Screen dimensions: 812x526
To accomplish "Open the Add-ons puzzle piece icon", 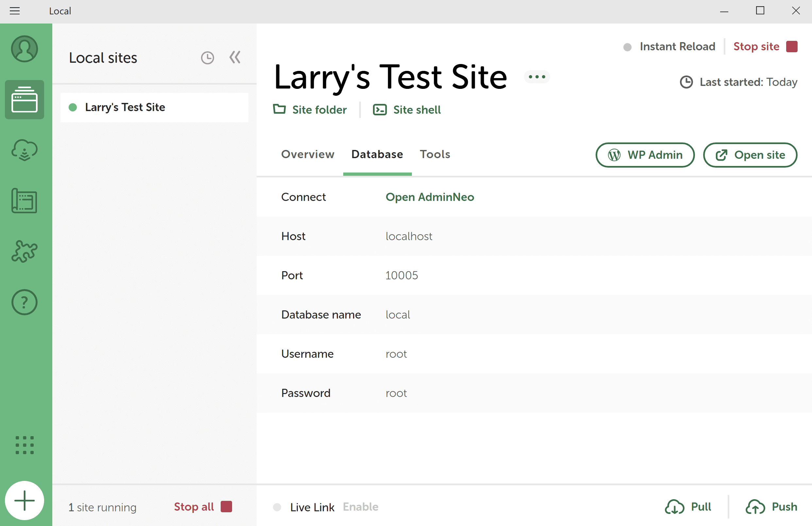I will (x=24, y=252).
